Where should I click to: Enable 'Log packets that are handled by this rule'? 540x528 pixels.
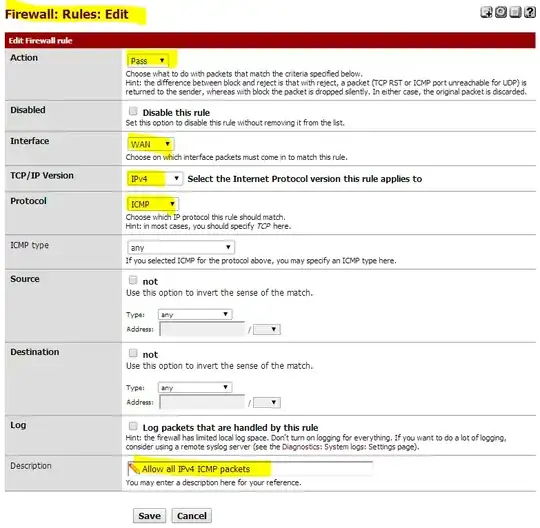point(133,426)
